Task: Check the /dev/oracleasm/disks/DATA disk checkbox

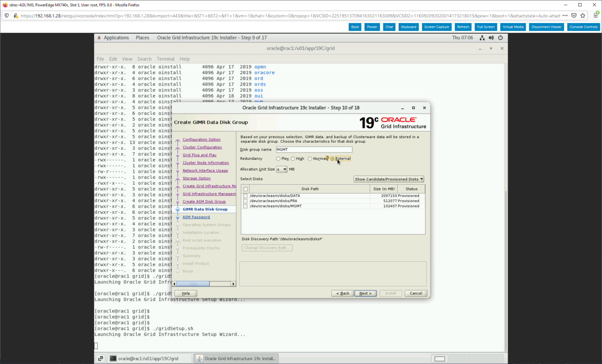Action: [x=245, y=196]
